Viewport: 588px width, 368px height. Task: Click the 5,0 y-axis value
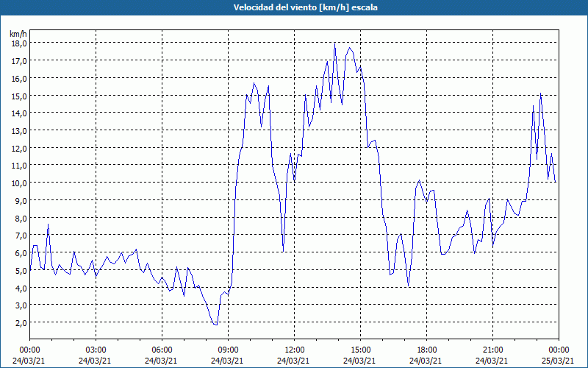click(x=21, y=270)
